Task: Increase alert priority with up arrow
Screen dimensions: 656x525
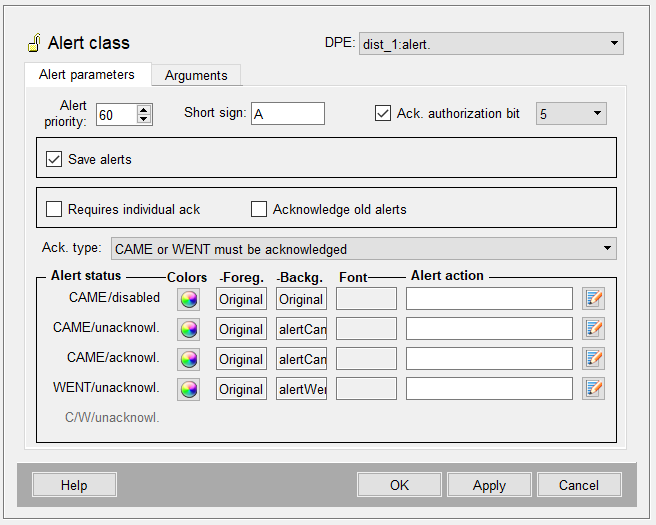Action: (x=144, y=109)
